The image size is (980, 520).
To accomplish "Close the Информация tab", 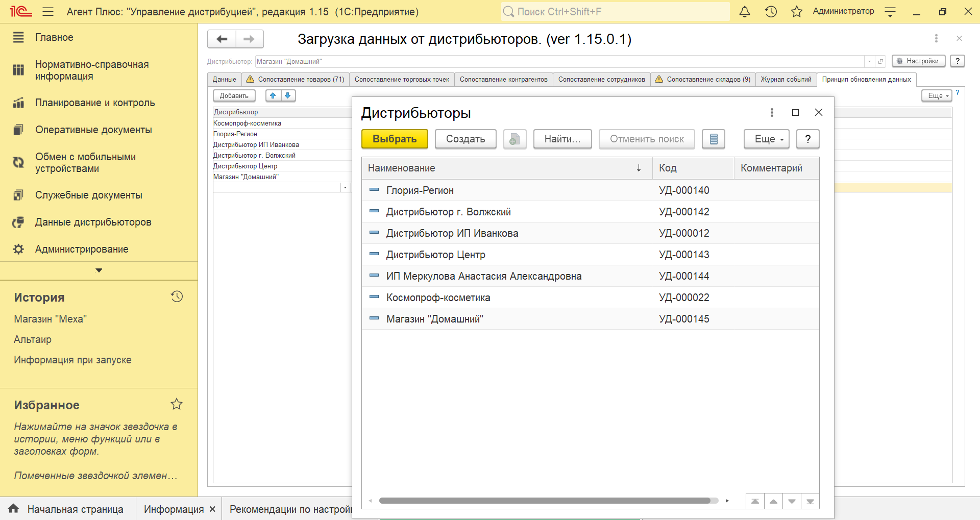I will click(x=212, y=509).
